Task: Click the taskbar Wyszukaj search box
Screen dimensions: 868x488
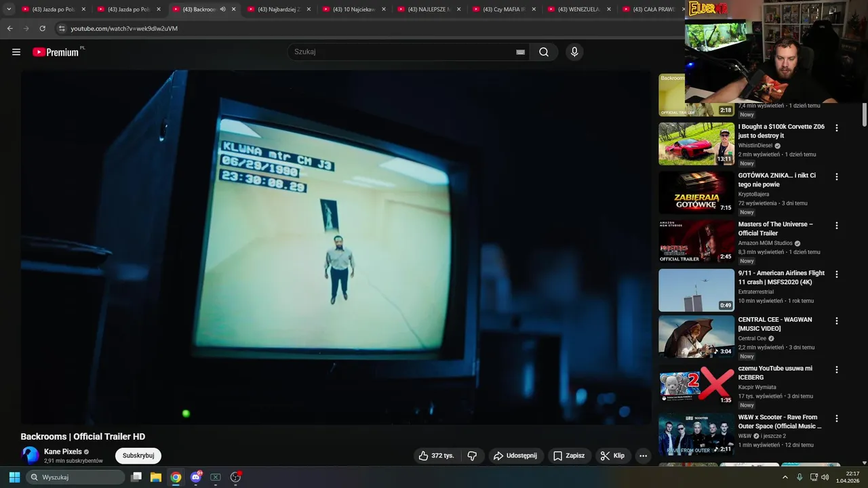Action: click(x=76, y=477)
